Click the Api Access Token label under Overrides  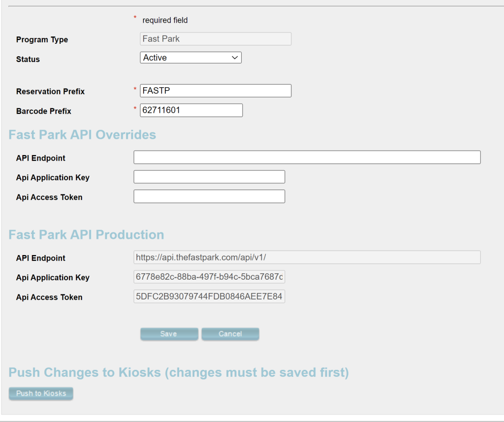point(49,197)
